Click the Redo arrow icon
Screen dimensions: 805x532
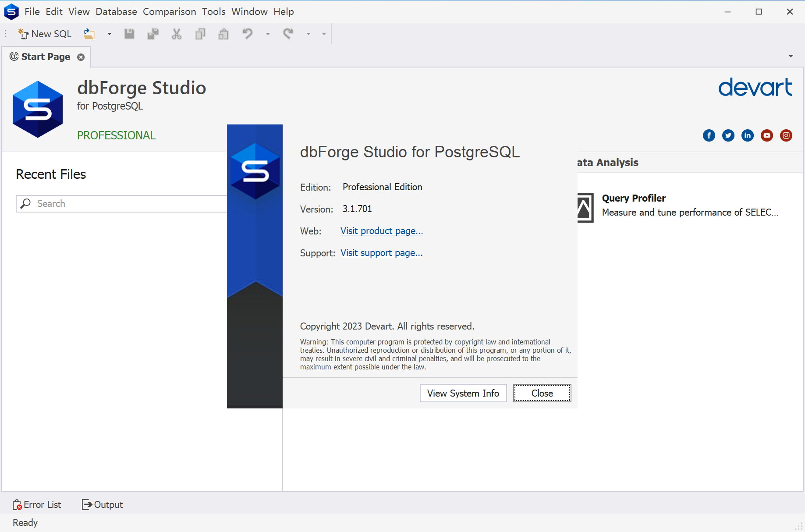(288, 34)
